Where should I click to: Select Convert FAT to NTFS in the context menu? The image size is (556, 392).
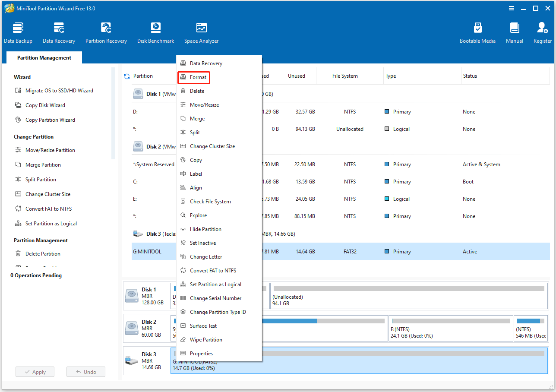(x=213, y=271)
